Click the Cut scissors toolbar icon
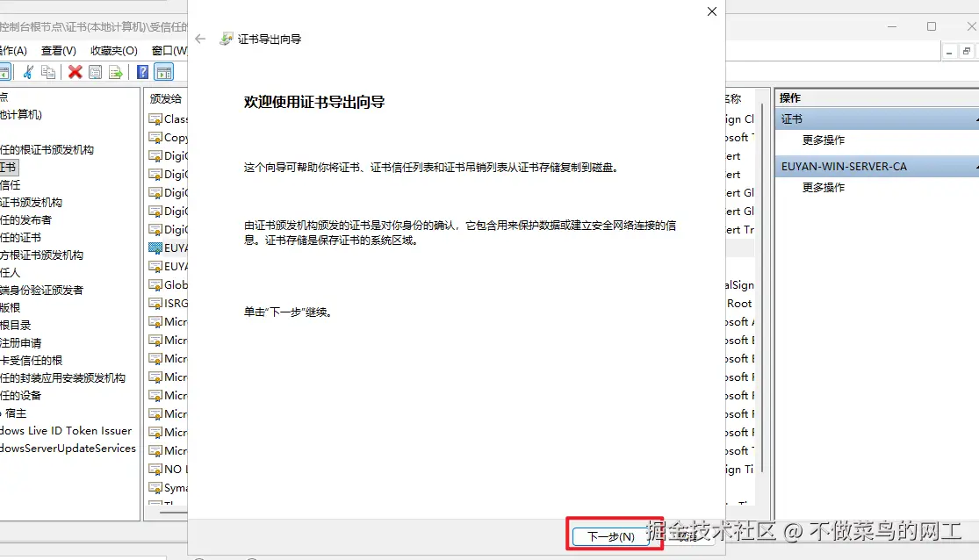This screenshot has width=979, height=560. [x=28, y=73]
